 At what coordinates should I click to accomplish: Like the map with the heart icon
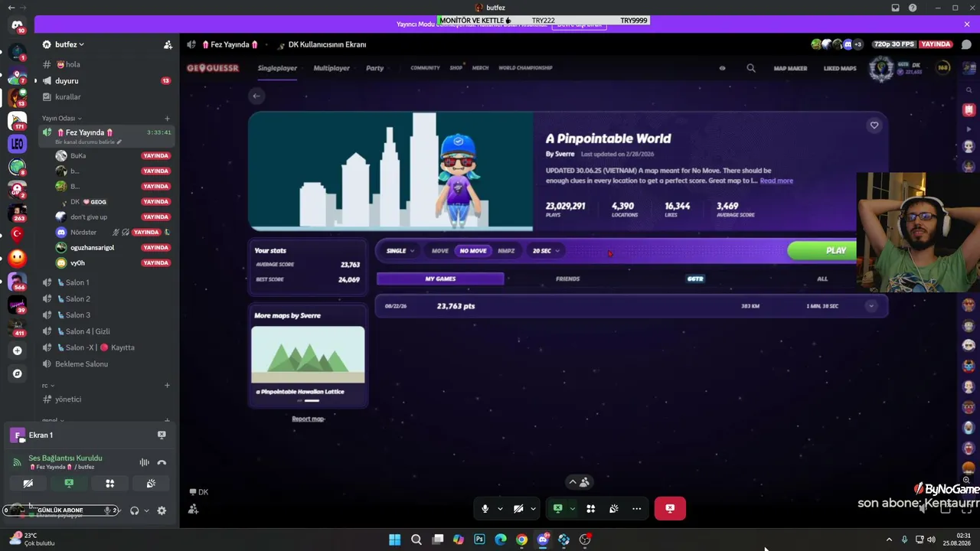point(874,126)
